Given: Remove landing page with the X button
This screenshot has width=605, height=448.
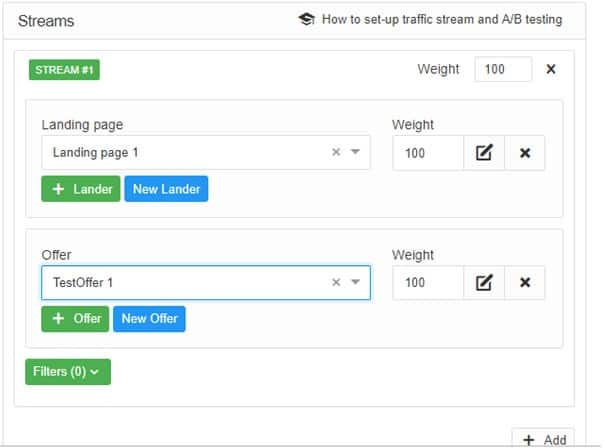Looking at the screenshot, I should (x=525, y=153).
